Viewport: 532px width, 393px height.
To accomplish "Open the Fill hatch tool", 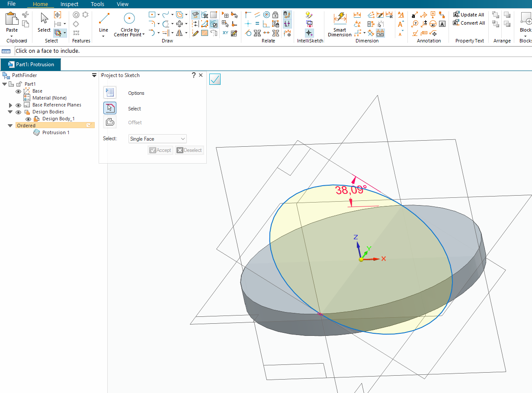I will [205, 33].
